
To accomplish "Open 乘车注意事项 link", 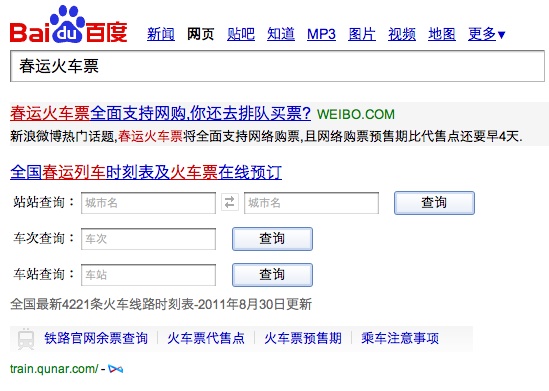I will tap(400, 338).
